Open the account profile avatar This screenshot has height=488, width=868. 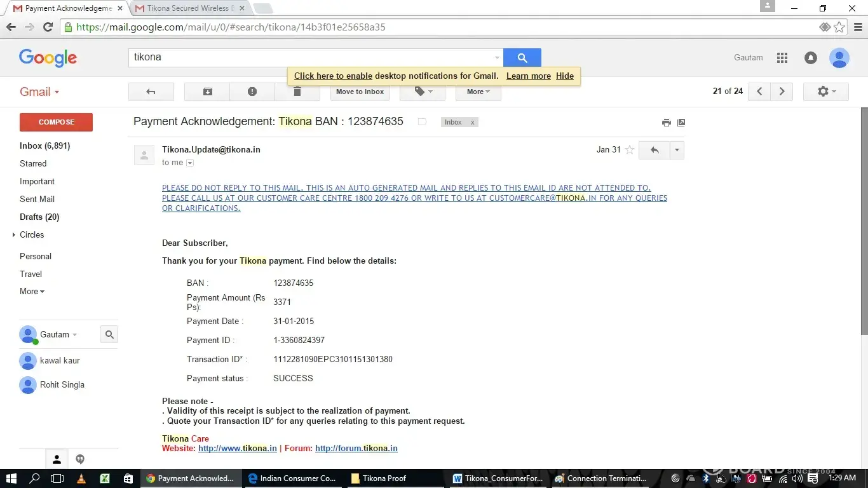(x=839, y=58)
